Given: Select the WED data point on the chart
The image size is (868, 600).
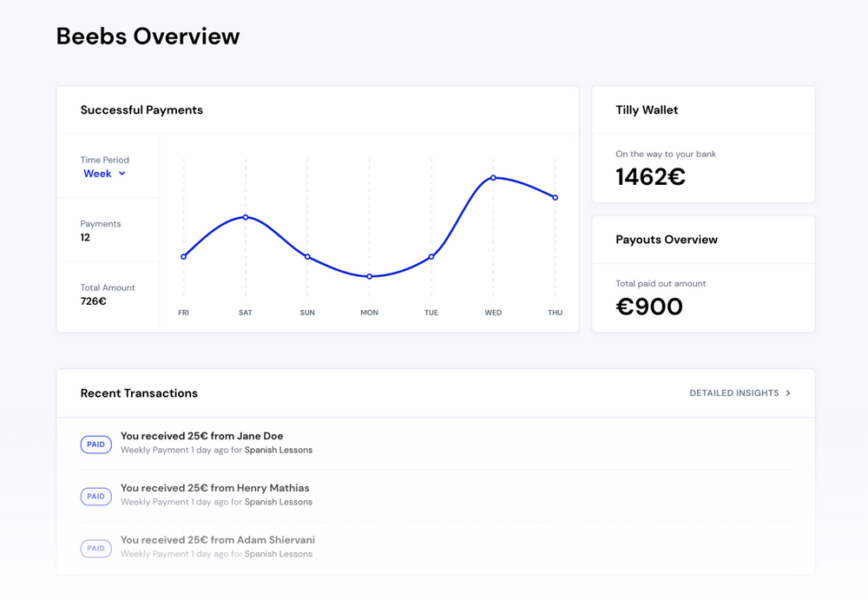Looking at the screenshot, I should (493, 178).
